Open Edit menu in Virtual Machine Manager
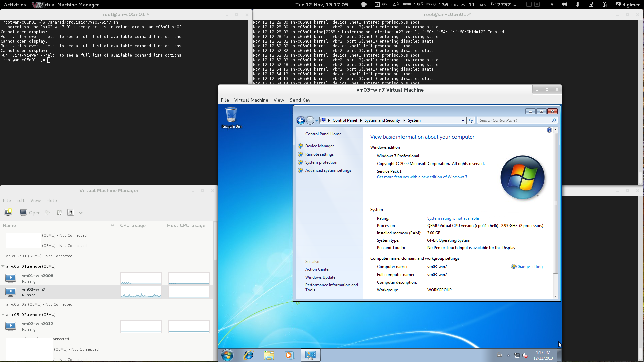Screen dimensions: 644x362 (20, 200)
